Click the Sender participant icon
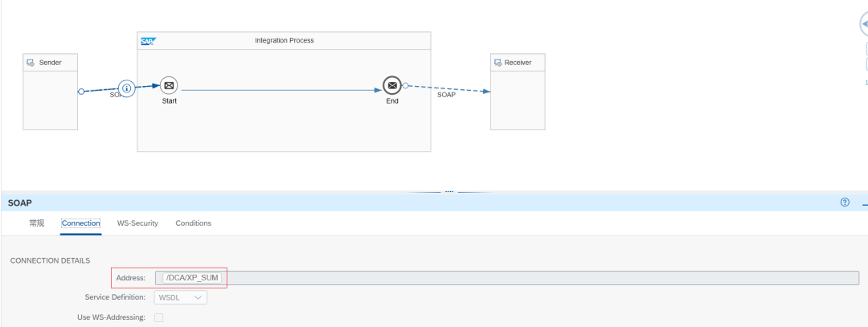Screen dimensions: 868x327 pyautogui.click(x=31, y=63)
